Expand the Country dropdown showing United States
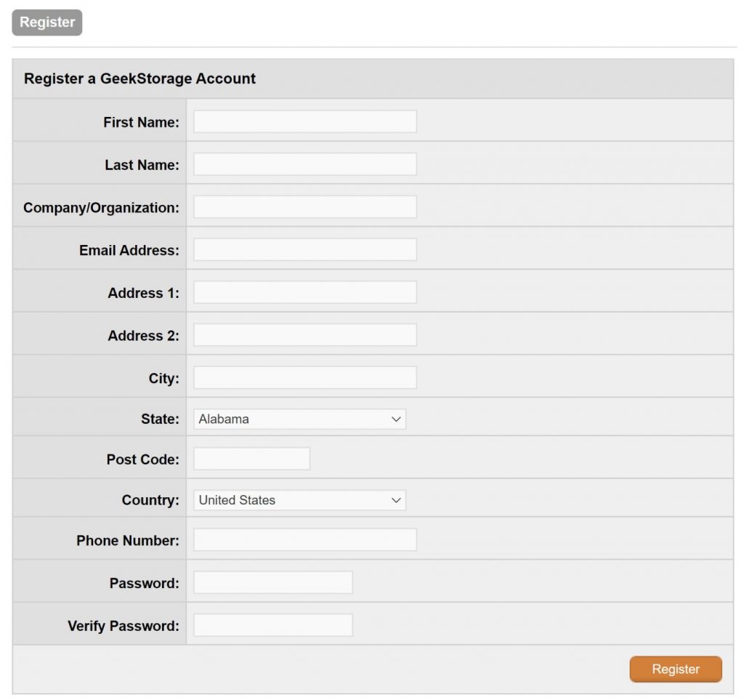Screen dimensions: 744x700 pos(299,500)
